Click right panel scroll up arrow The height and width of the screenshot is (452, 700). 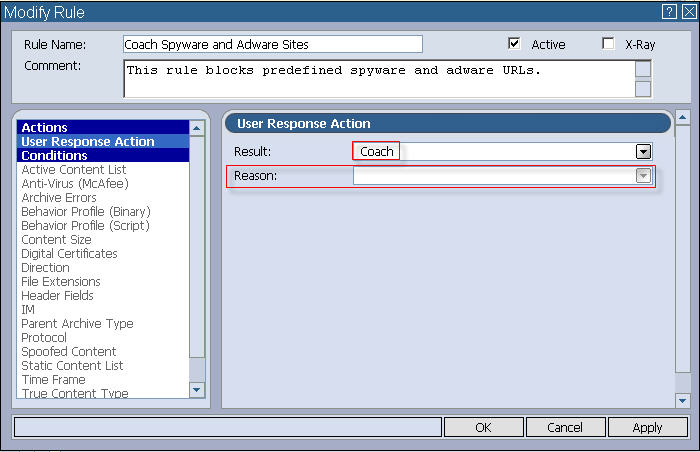coord(683,118)
